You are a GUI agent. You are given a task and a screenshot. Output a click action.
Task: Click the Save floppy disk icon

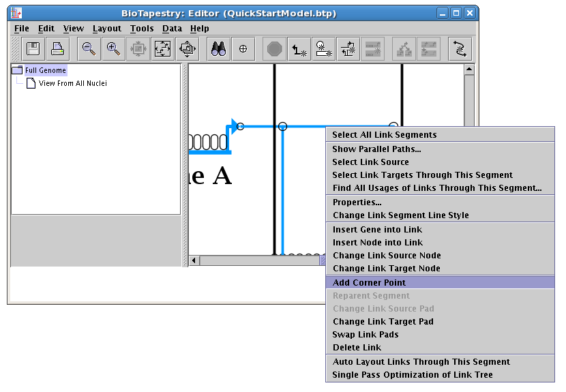[x=32, y=48]
